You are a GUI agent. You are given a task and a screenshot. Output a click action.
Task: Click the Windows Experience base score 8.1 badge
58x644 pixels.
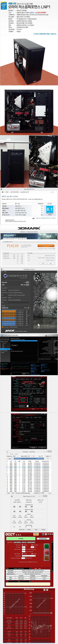[50, 209]
